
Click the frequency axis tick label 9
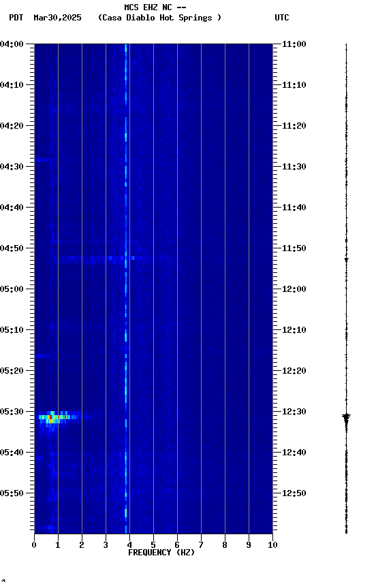[249, 545]
